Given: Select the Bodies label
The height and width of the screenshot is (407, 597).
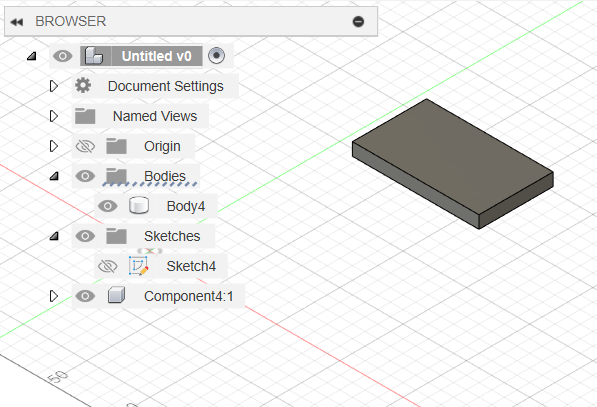Looking at the screenshot, I should coord(165,176).
